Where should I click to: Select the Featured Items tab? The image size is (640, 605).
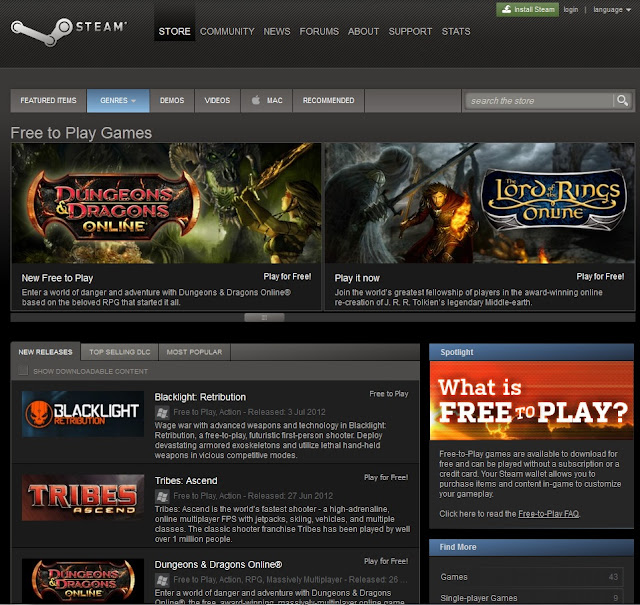[x=49, y=100]
